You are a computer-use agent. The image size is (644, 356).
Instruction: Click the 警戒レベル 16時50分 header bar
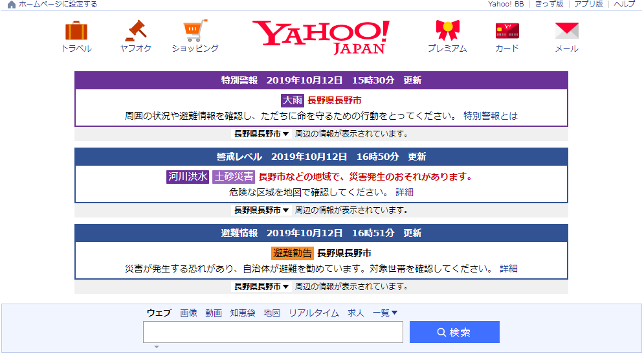pos(321,157)
